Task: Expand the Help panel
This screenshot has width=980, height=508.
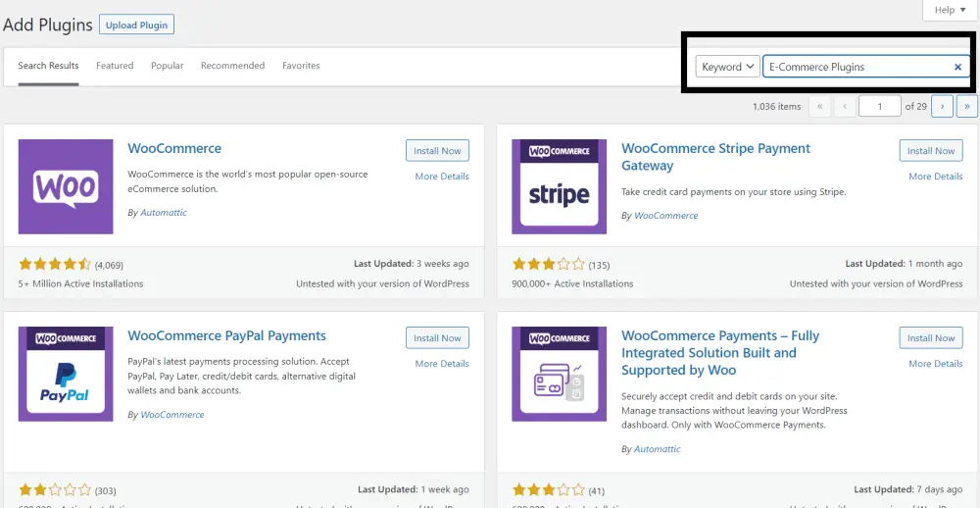Action: [950, 10]
